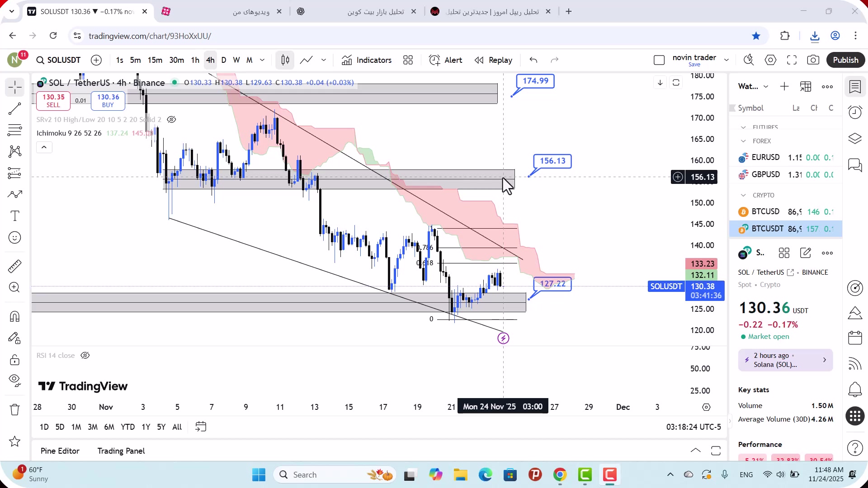Enter fullscreen mode

792,60
